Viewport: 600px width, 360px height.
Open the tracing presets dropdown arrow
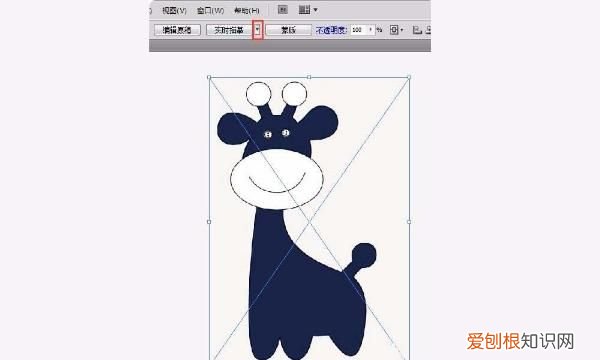(x=258, y=30)
